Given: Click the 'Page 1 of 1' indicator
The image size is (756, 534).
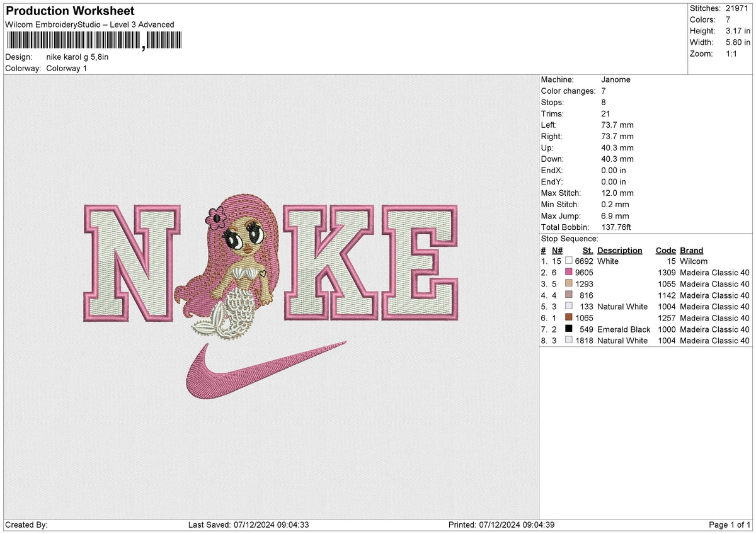Looking at the screenshot, I should [x=730, y=525].
